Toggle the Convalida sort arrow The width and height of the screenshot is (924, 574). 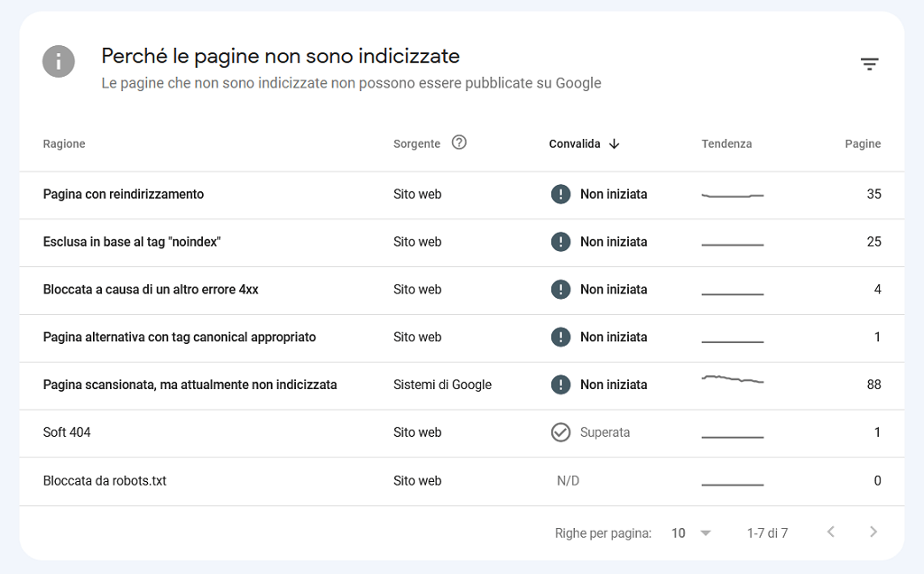pyautogui.click(x=615, y=143)
